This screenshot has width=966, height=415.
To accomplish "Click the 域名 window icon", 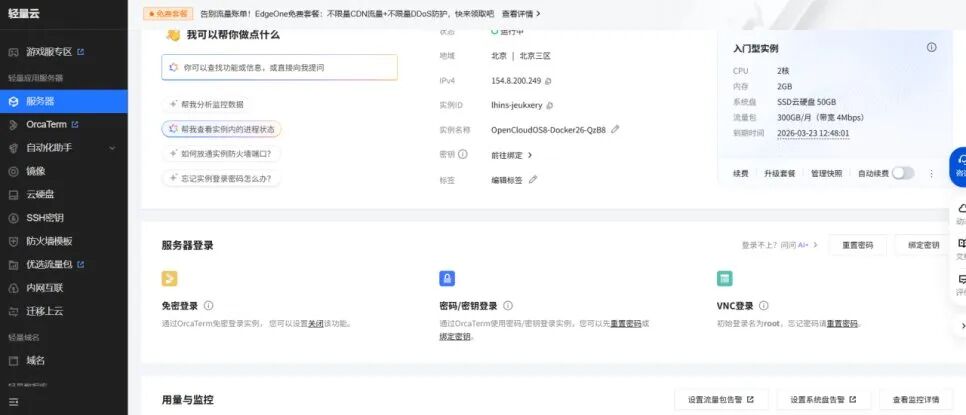I will [14, 360].
